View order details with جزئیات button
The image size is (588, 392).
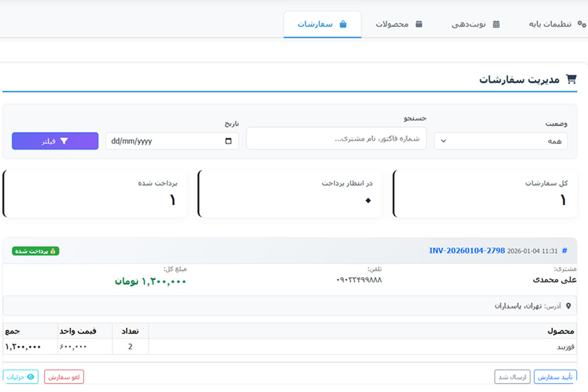click(x=21, y=377)
